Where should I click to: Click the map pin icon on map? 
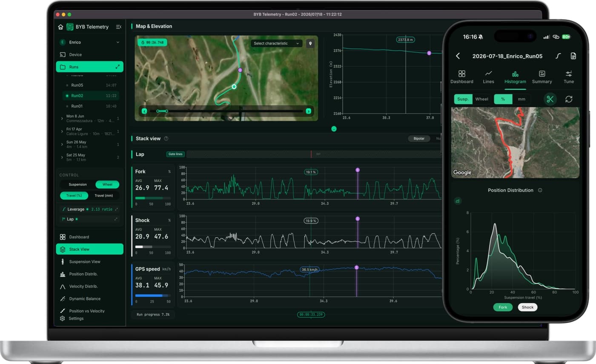click(310, 43)
